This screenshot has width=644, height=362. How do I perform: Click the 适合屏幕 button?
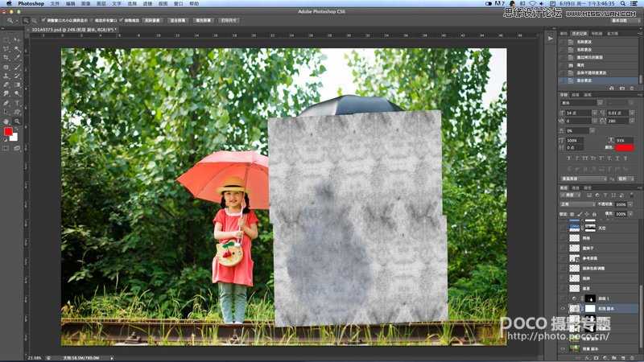pyautogui.click(x=177, y=20)
